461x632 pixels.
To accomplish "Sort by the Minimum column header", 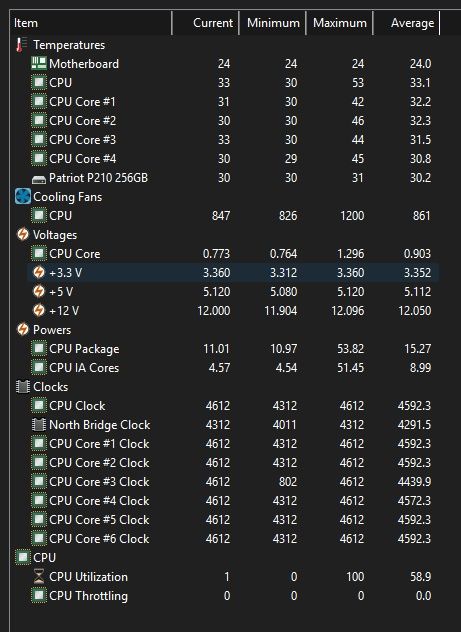I will coord(273,23).
